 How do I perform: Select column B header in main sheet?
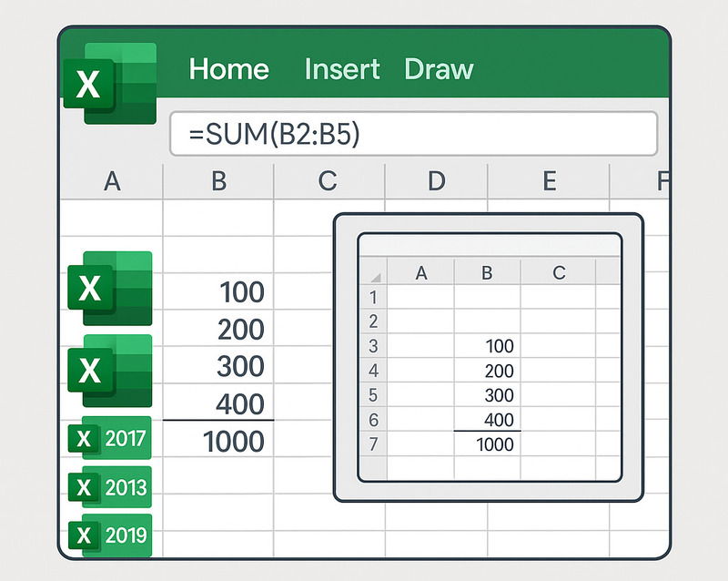click(x=218, y=181)
